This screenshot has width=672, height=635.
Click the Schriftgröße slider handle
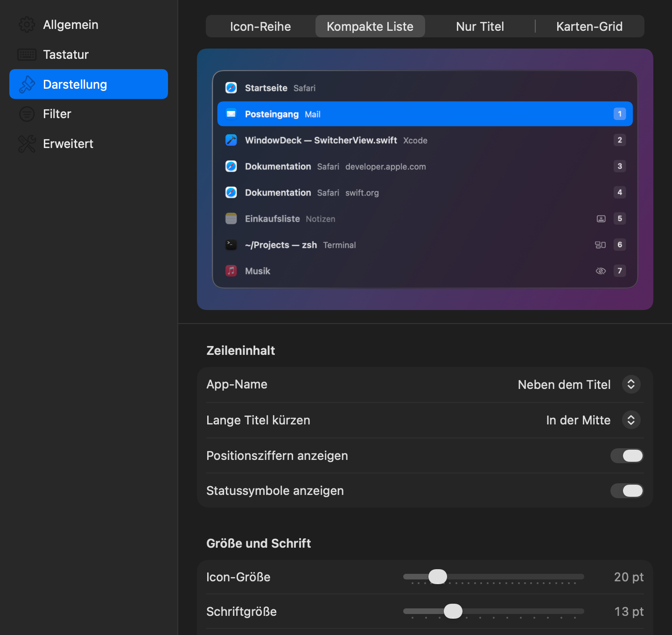[x=453, y=611]
